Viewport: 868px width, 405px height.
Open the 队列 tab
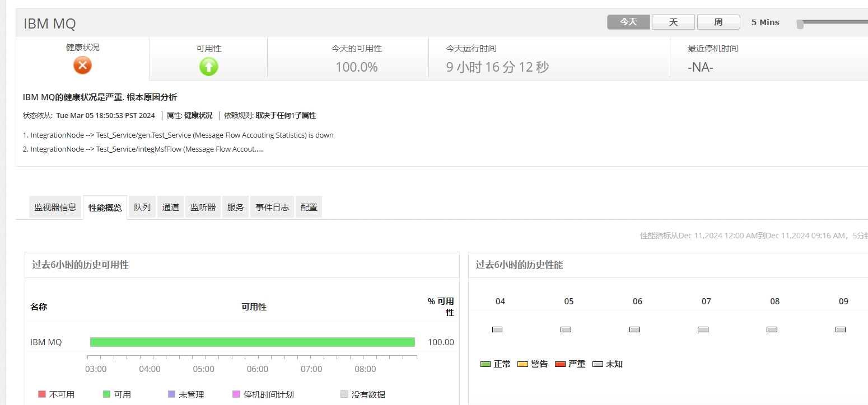point(142,207)
